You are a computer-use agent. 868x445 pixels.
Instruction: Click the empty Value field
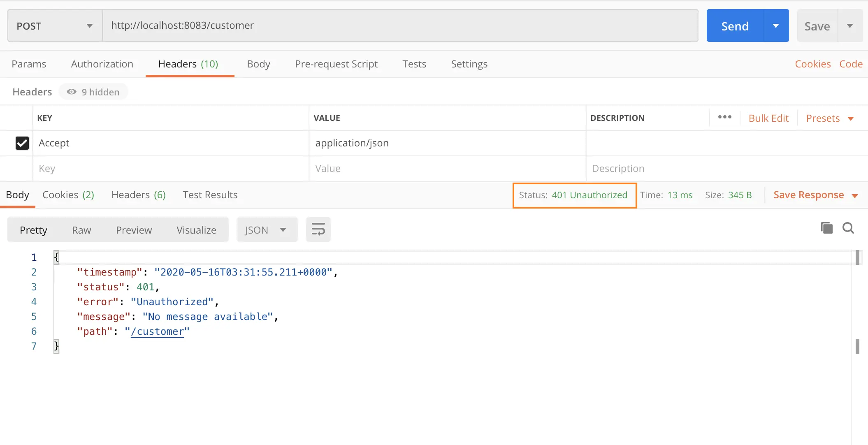pos(448,169)
